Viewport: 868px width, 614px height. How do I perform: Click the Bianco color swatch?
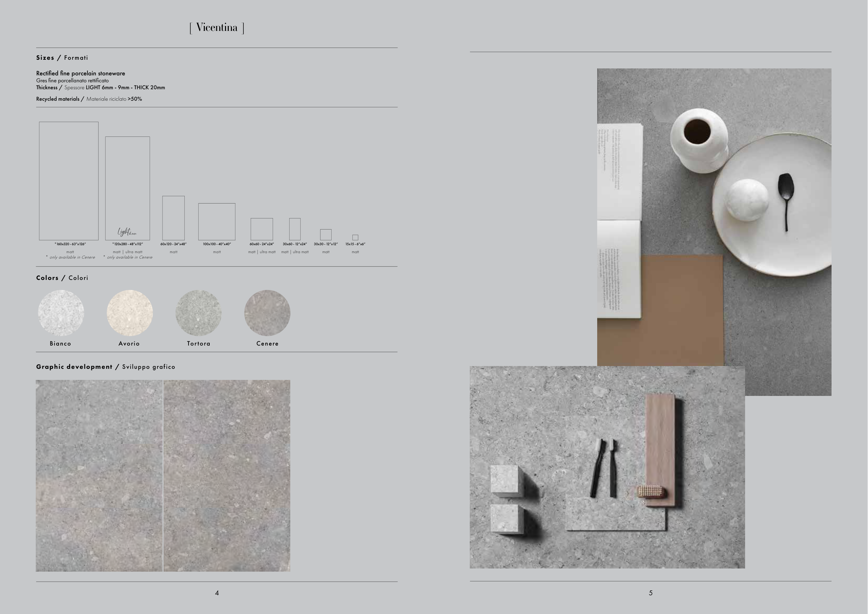(61, 313)
